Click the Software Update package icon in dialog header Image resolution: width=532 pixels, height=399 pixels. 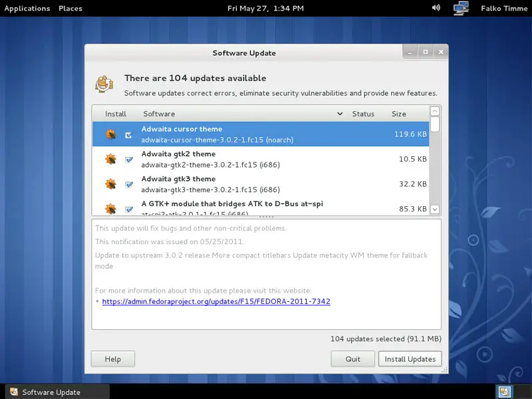coord(104,84)
